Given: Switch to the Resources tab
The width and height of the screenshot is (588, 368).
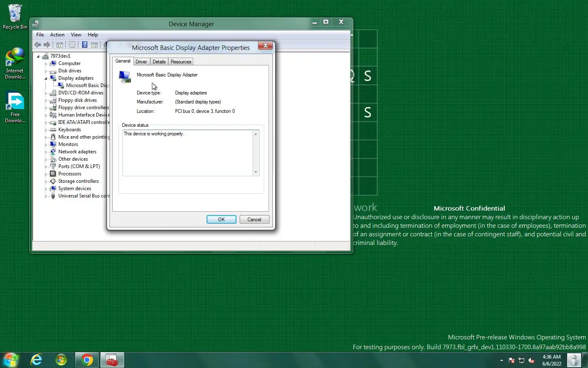Looking at the screenshot, I should point(181,62).
